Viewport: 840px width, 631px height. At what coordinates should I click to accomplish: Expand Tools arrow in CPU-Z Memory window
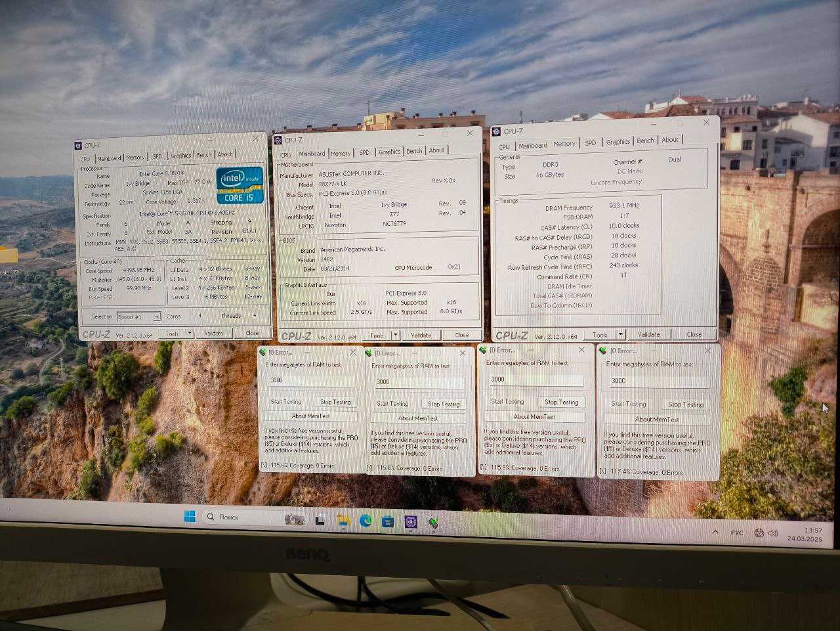pyautogui.click(x=621, y=334)
